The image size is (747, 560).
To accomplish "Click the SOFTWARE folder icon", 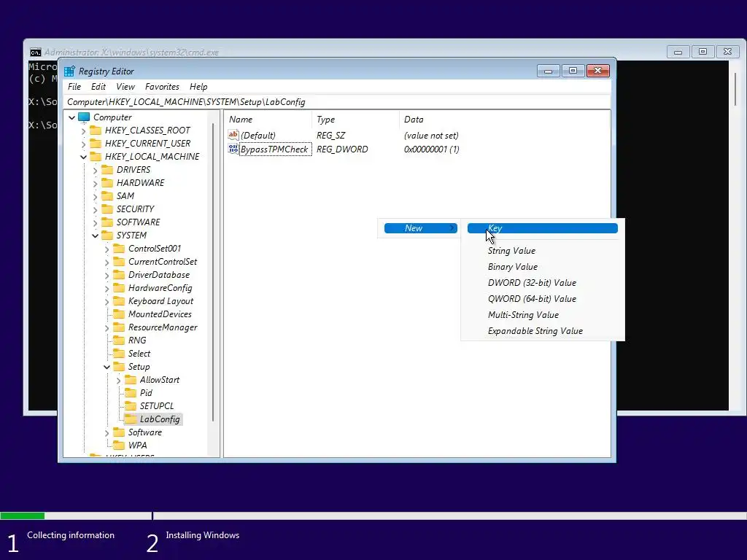I will coord(108,222).
